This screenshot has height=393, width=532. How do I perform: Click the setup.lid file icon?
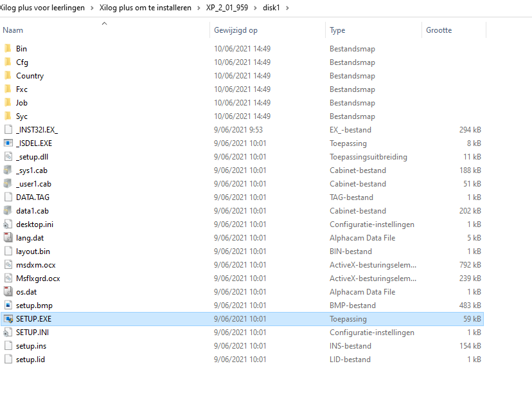(x=8, y=360)
